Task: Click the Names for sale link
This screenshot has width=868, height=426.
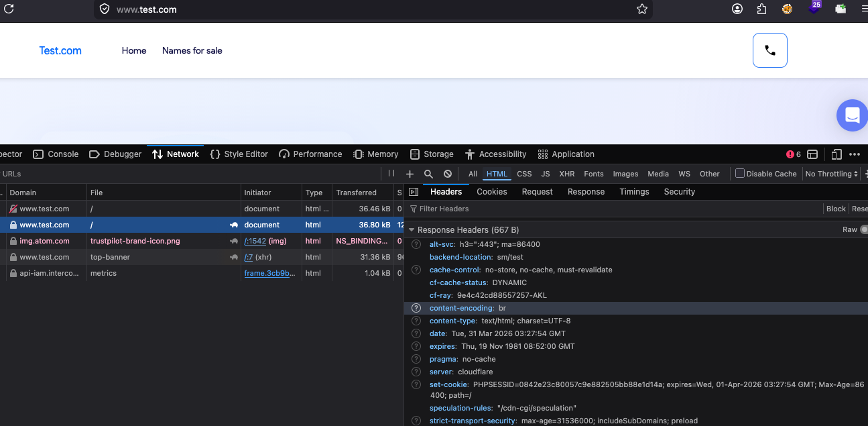Action: click(x=192, y=50)
